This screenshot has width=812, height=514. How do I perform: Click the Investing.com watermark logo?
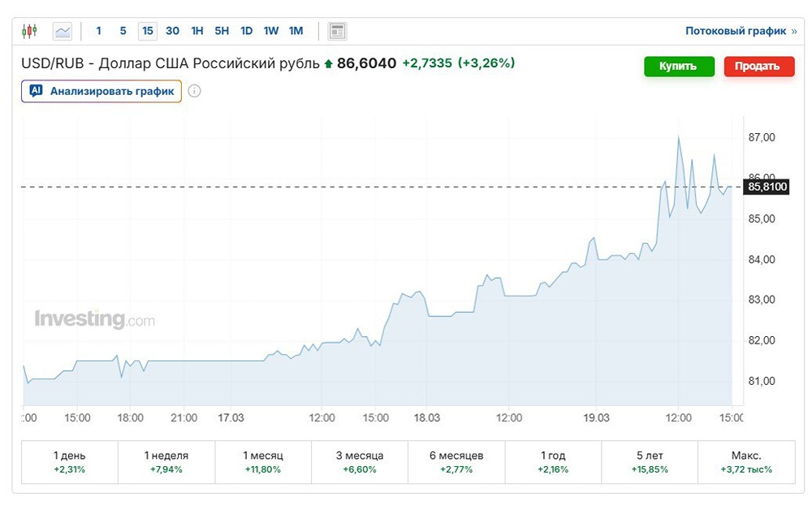click(x=94, y=319)
